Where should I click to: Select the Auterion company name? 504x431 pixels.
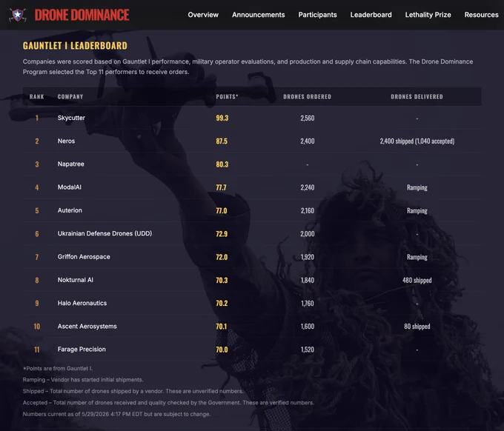(x=70, y=210)
